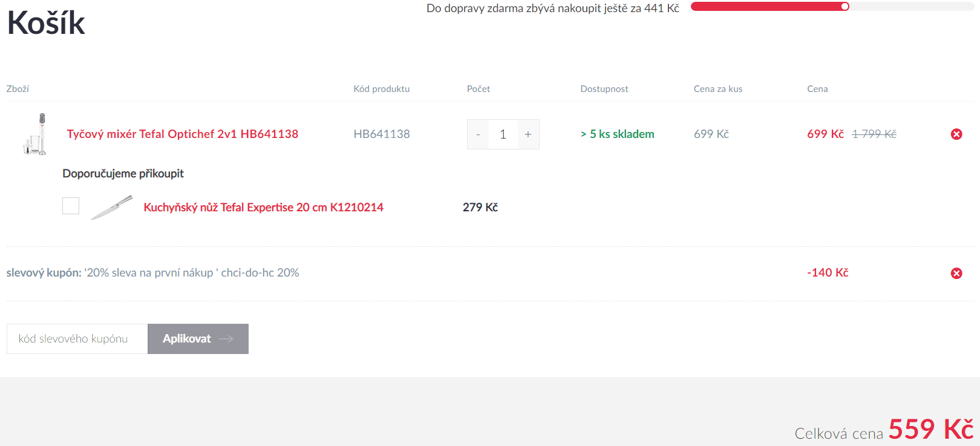The image size is (980, 446).
Task: Click the 'slevový kupón' description text
Action: point(152,273)
